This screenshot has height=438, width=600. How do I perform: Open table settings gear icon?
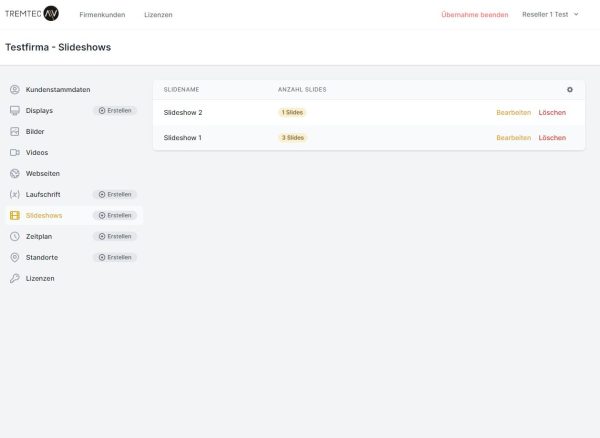click(570, 90)
